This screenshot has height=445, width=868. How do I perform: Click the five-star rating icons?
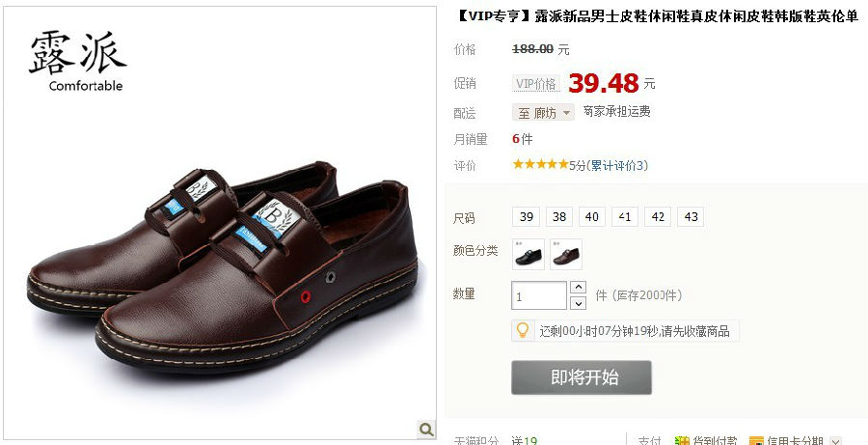point(540,165)
